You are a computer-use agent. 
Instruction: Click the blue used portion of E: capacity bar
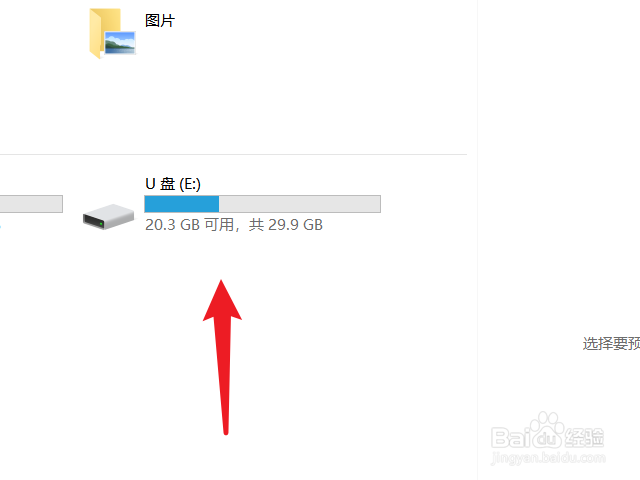[182, 204]
